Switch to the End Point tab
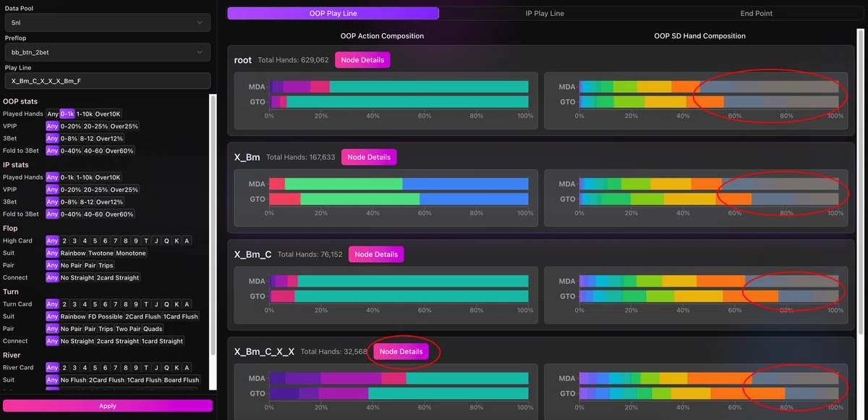Viewport: 868px width, 420px height. pyautogui.click(x=757, y=13)
